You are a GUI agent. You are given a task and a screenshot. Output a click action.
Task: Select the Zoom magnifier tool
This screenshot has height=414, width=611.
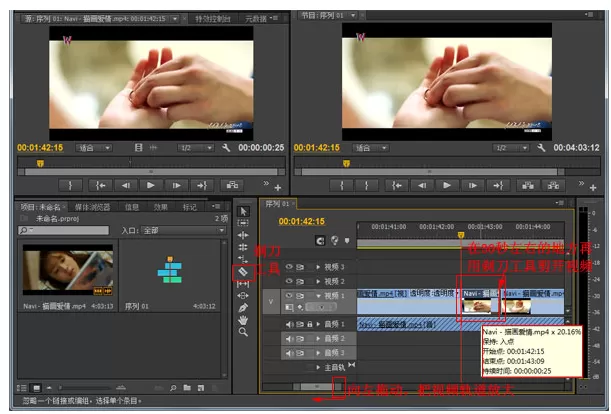pos(243,332)
